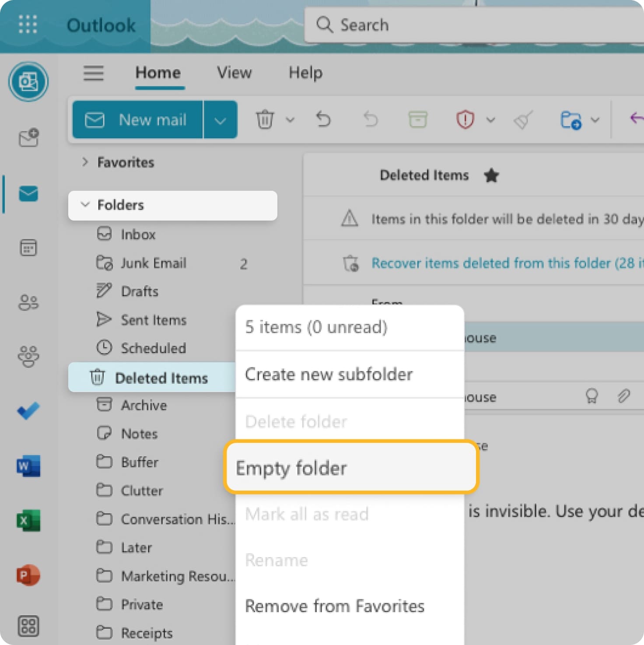Launch Excel from the sidebar
The width and height of the screenshot is (644, 645).
tap(28, 520)
